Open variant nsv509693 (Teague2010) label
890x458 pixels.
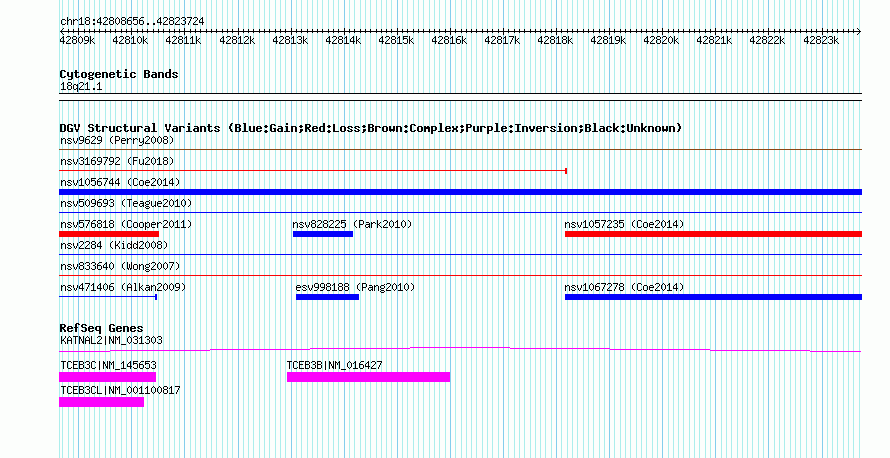coord(126,203)
